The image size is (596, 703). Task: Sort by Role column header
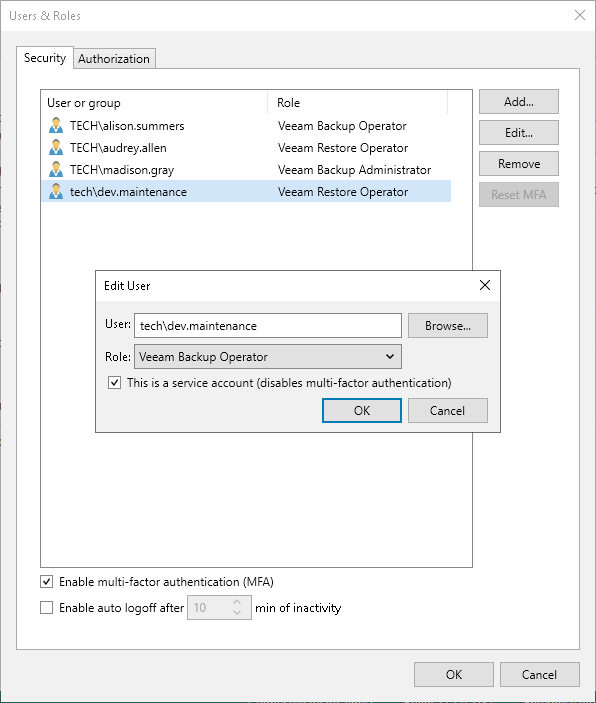coord(357,103)
